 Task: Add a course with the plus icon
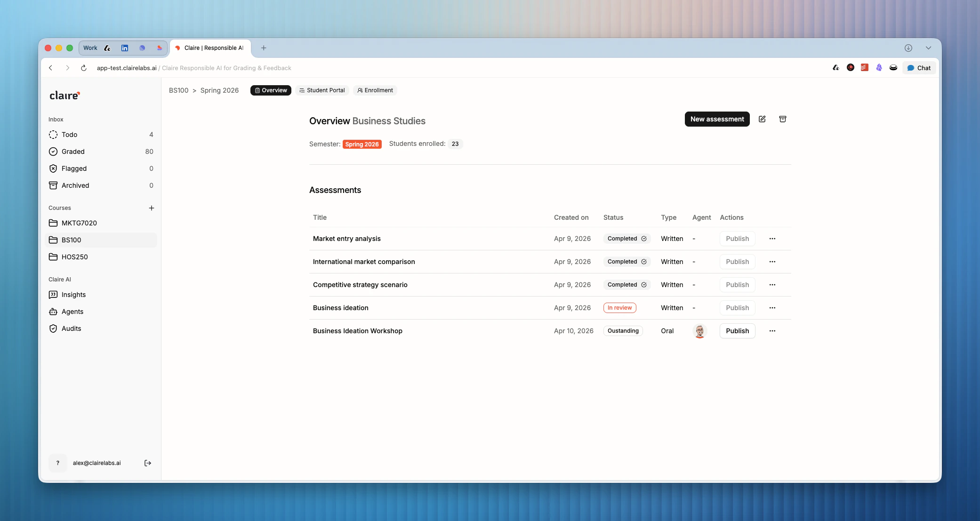click(152, 208)
